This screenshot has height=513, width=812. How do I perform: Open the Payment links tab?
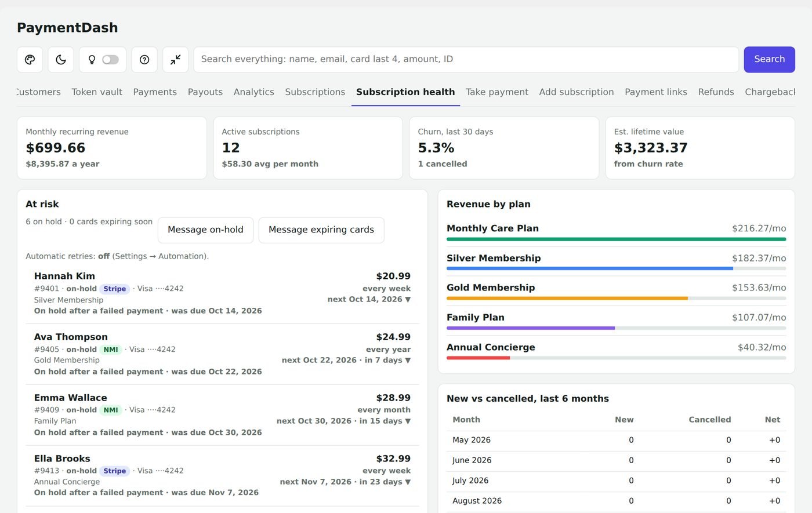656,92
